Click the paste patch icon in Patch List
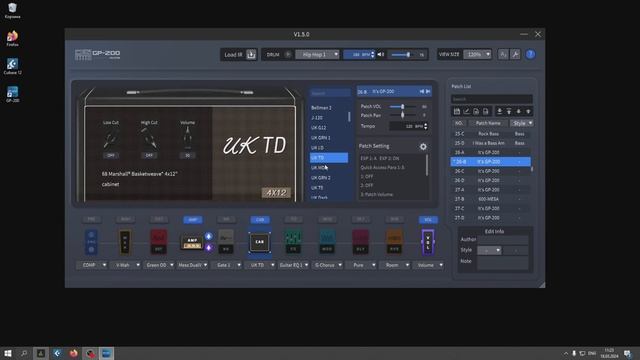The width and height of the screenshot is (640, 360). pyautogui.click(x=485, y=111)
